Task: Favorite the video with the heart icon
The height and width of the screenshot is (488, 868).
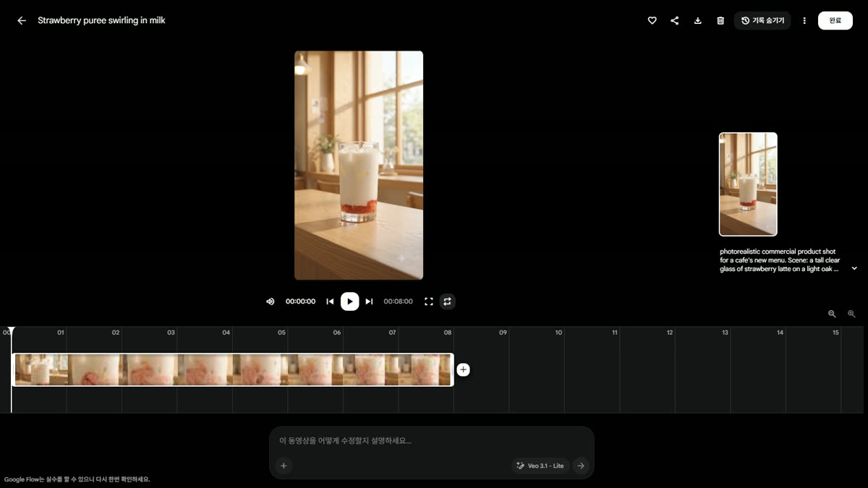Action: pyautogui.click(x=652, y=21)
